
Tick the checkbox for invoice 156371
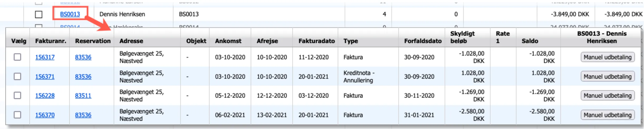(x=17, y=77)
